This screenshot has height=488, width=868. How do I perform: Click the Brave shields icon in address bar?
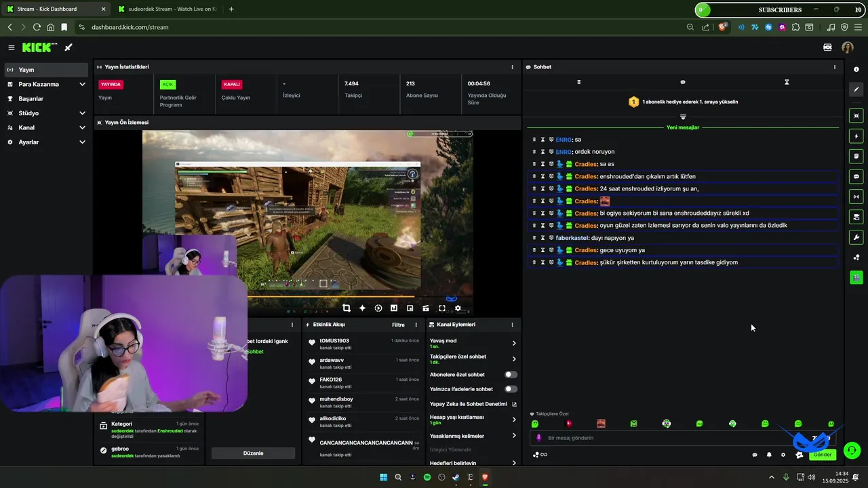tap(722, 27)
